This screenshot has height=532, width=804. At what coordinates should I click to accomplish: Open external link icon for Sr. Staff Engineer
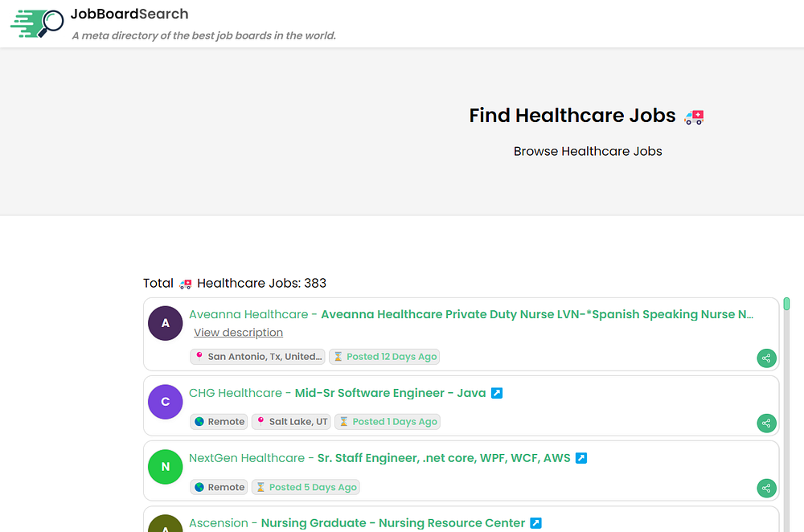(581, 458)
